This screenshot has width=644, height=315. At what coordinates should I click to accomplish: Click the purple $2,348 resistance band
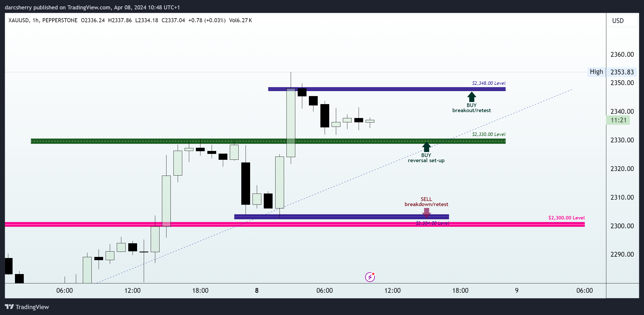point(387,89)
